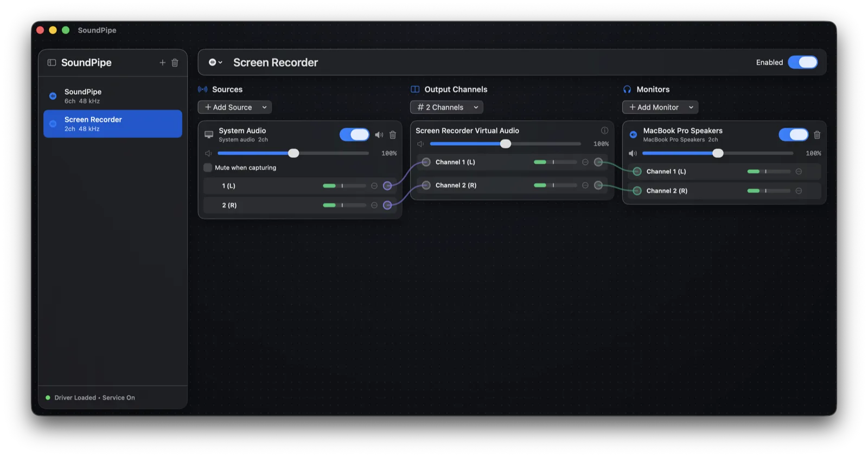Click level meter of source channel 1 (L)
868x457 pixels.
[x=344, y=186]
